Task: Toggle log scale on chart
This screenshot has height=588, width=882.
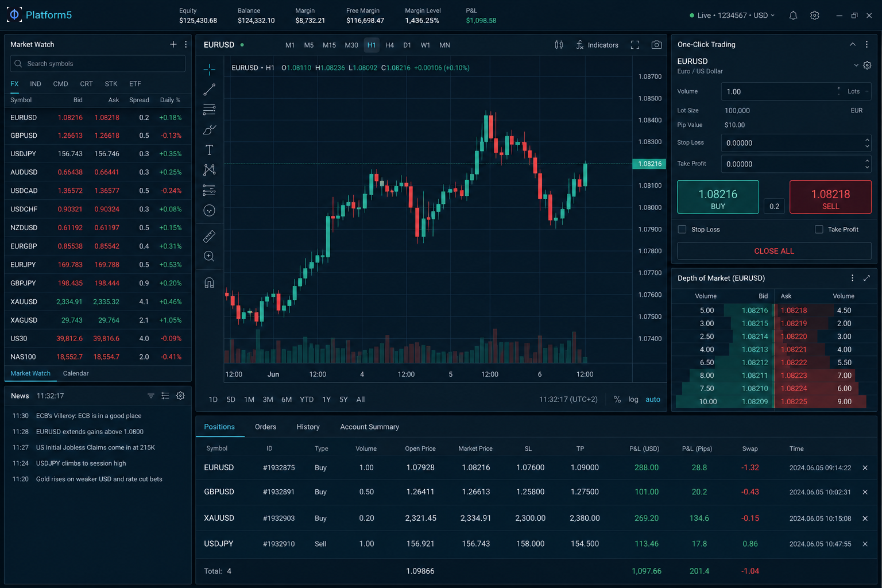Action: point(633,400)
